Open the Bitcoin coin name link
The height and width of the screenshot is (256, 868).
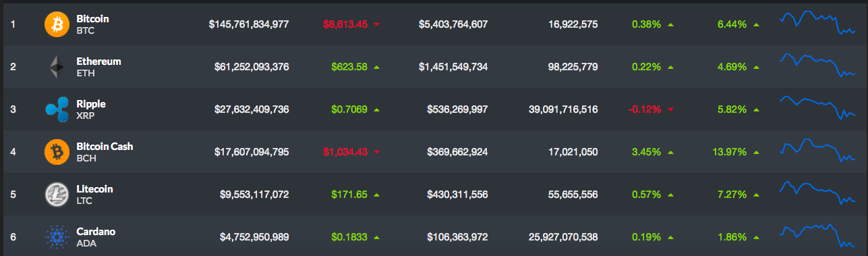[x=92, y=19]
